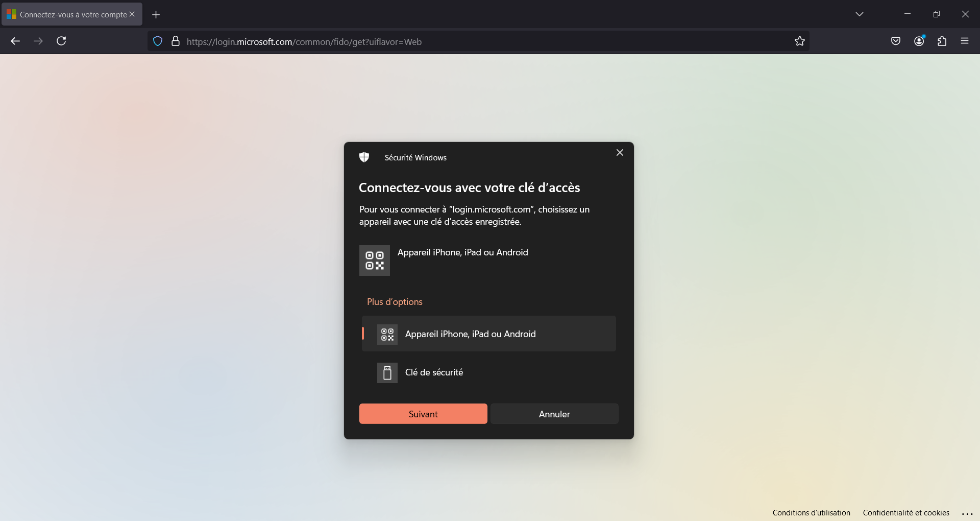The image size is (980, 521).
Task: Open the three-dots menu in page footer
Action: [967, 513]
